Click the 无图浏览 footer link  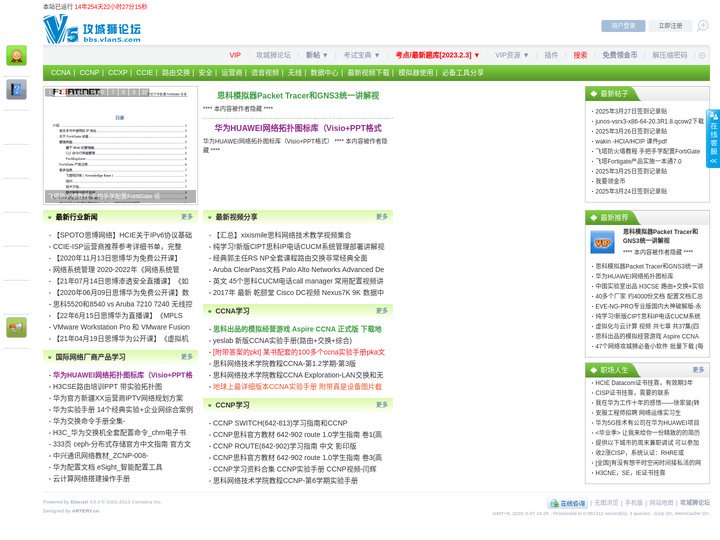coord(606,503)
